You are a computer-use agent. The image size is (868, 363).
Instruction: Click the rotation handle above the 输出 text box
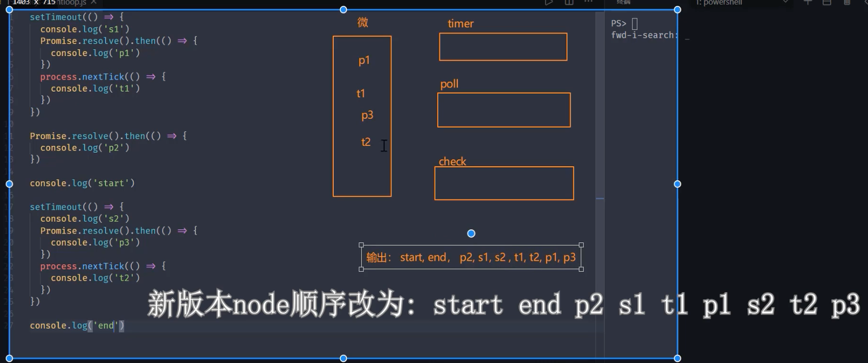(471, 234)
